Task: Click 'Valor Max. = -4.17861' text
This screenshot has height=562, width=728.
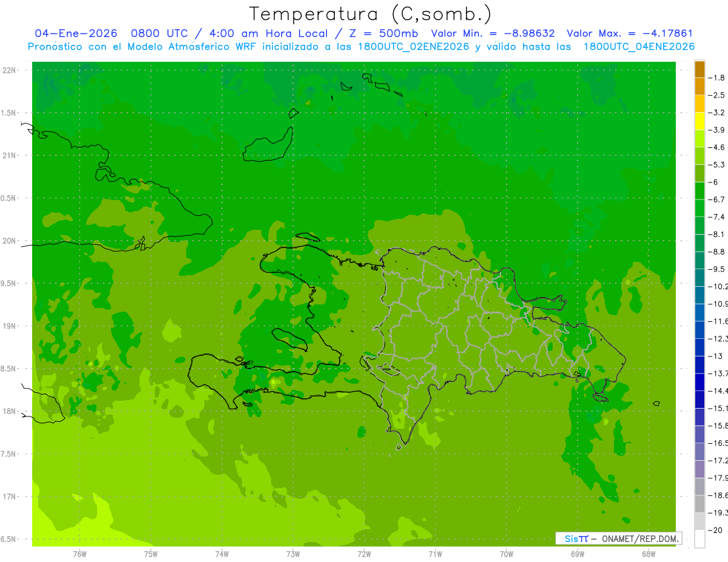Action: 629,34
